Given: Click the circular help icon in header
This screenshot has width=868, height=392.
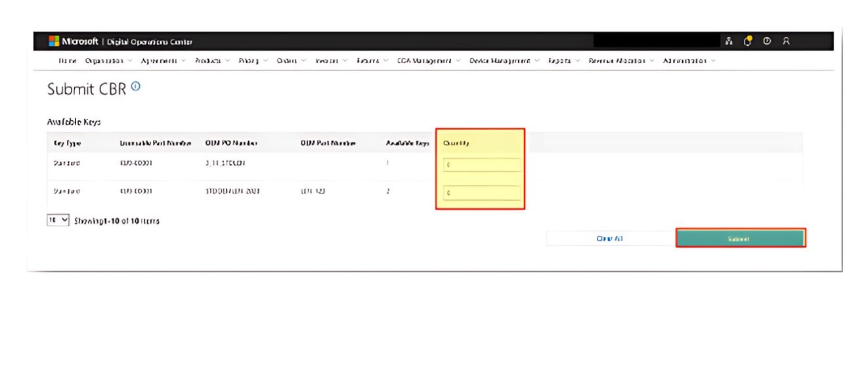Looking at the screenshot, I should [x=766, y=41].
